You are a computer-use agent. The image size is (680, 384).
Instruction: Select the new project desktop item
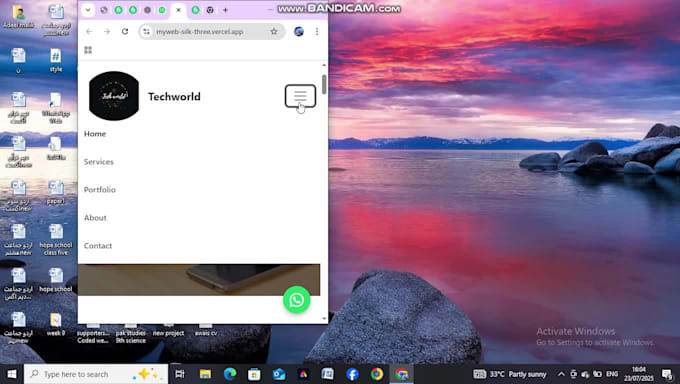[168, 331]
